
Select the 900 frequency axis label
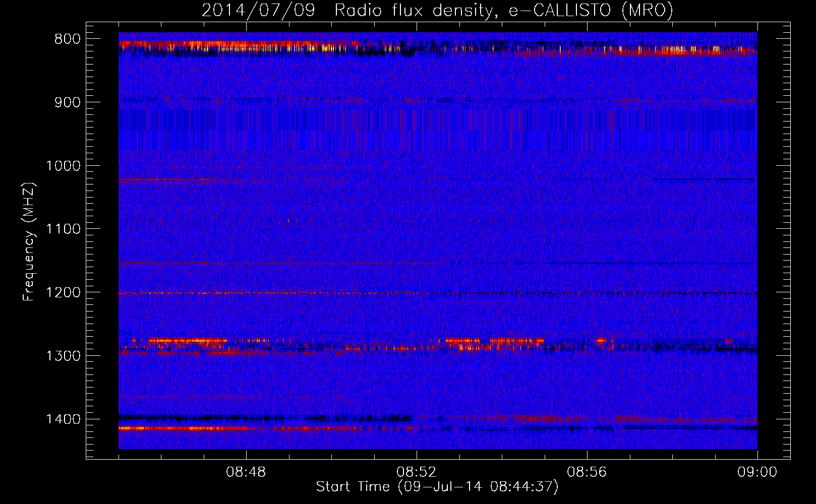[68, 102]
